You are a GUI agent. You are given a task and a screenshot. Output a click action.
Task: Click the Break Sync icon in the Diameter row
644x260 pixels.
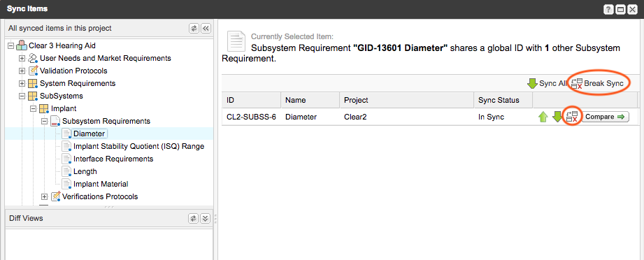click(572, 117)
